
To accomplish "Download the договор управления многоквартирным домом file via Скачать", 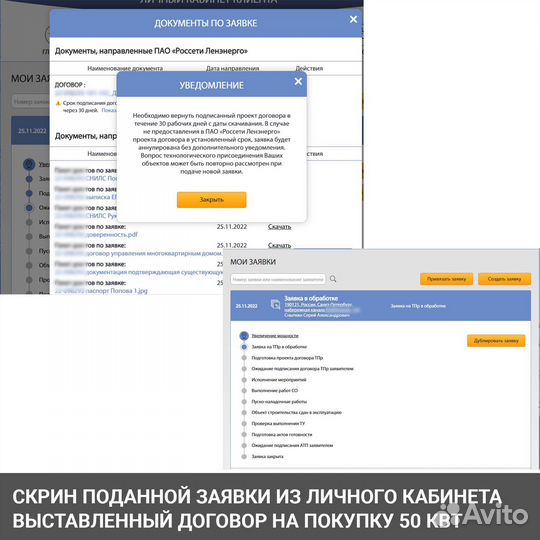I will click(279, 245).
